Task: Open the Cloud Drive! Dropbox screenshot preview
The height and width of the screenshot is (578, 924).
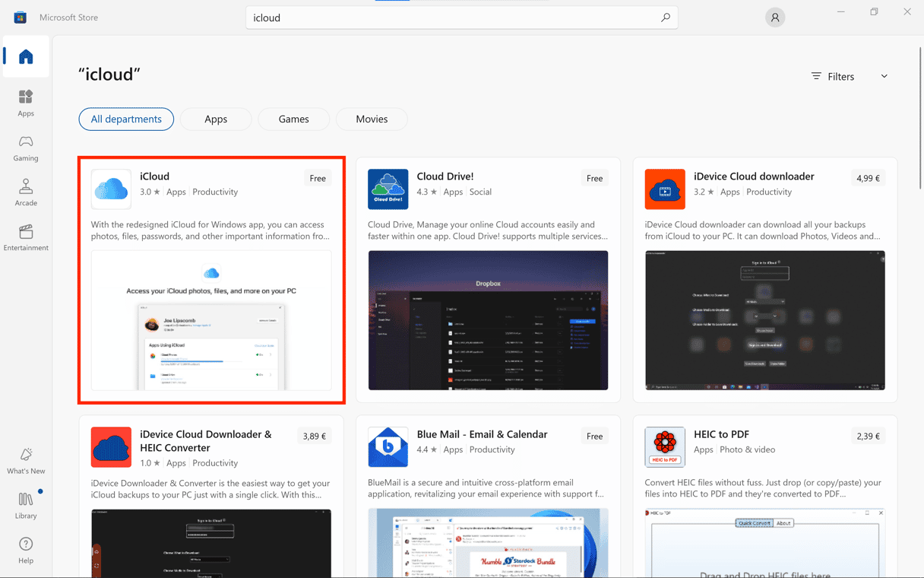Action: coord(488,320)
